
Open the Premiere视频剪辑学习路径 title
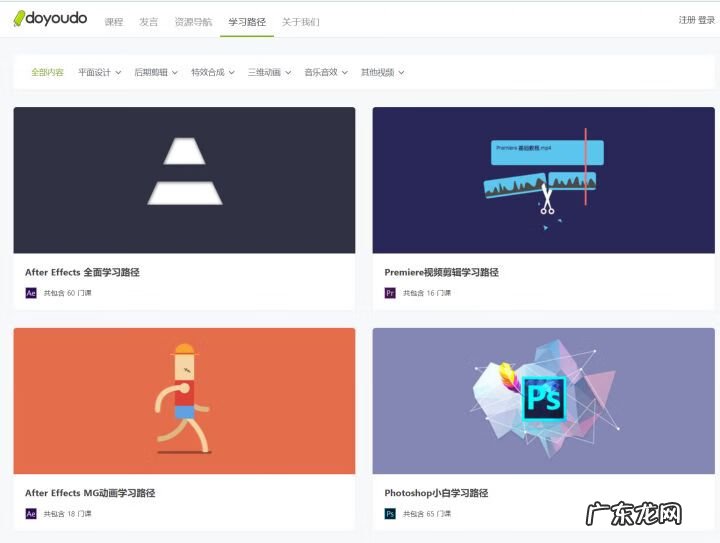point(441,272)
